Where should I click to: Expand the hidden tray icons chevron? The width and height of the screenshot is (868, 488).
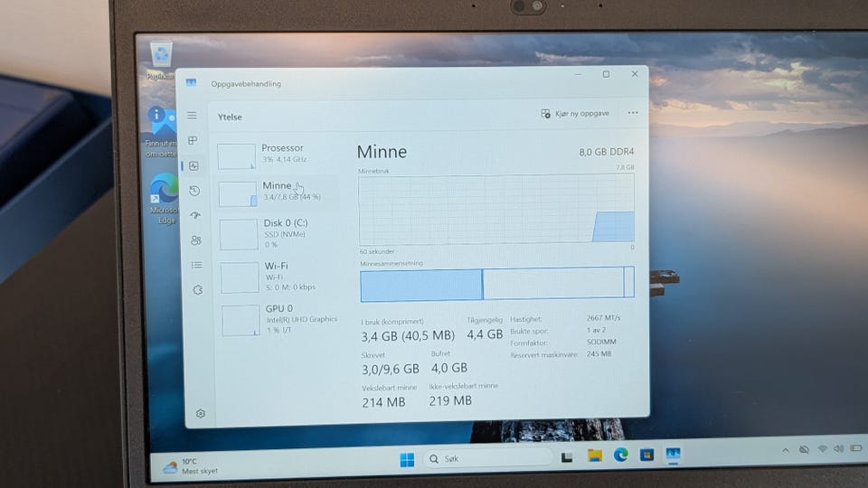(785, 450)
